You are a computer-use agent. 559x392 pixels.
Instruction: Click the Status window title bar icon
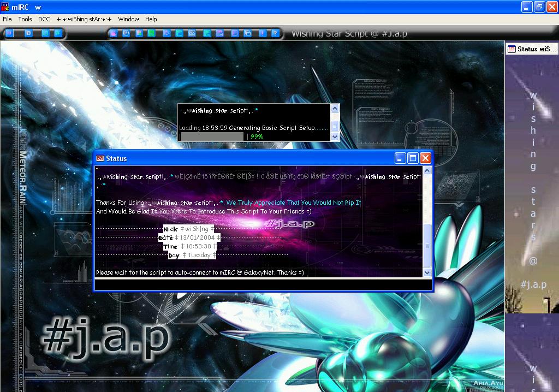100,158
